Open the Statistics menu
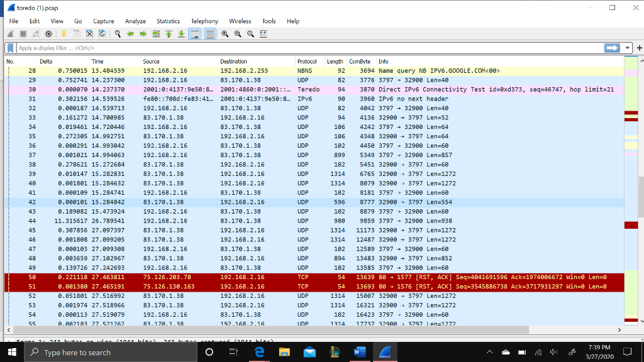Screen dimensions: 644x362 click(x=168, y=21)
